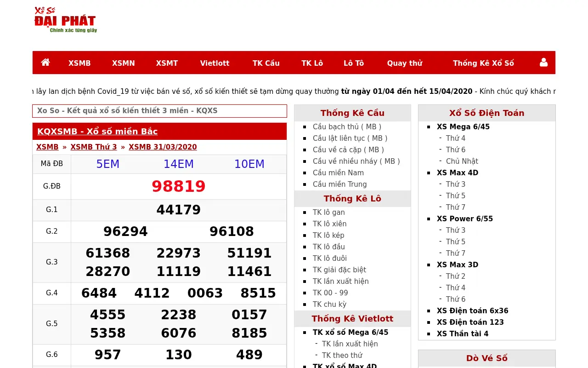Select XS Mega 6/45 in Xổ Số Điện Toán
The image size is (588, 368).
pos(463,126)
